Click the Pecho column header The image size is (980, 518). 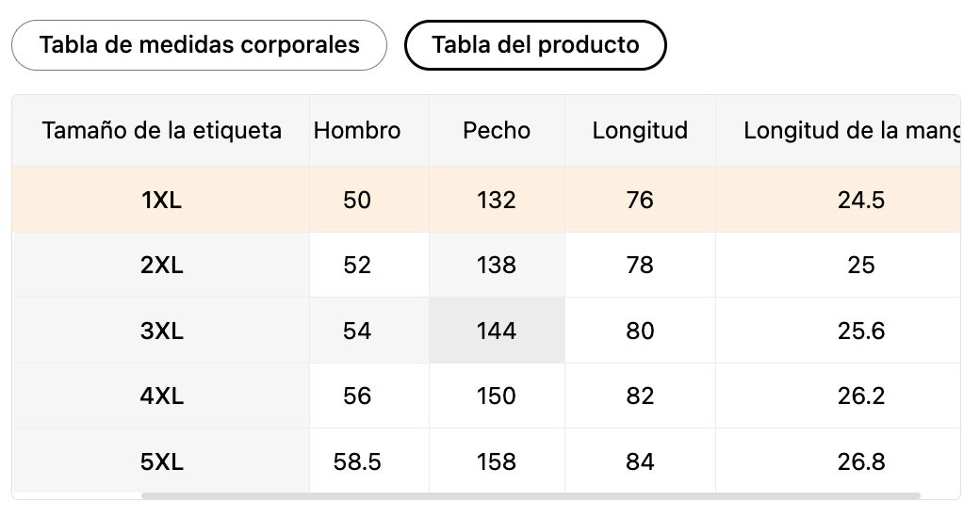point(497,131)
